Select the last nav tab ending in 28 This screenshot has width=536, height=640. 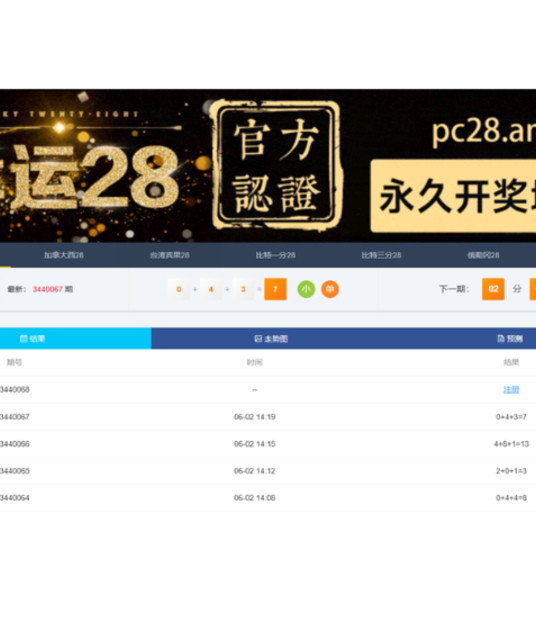pyautogui.click(x=483, y=255)
